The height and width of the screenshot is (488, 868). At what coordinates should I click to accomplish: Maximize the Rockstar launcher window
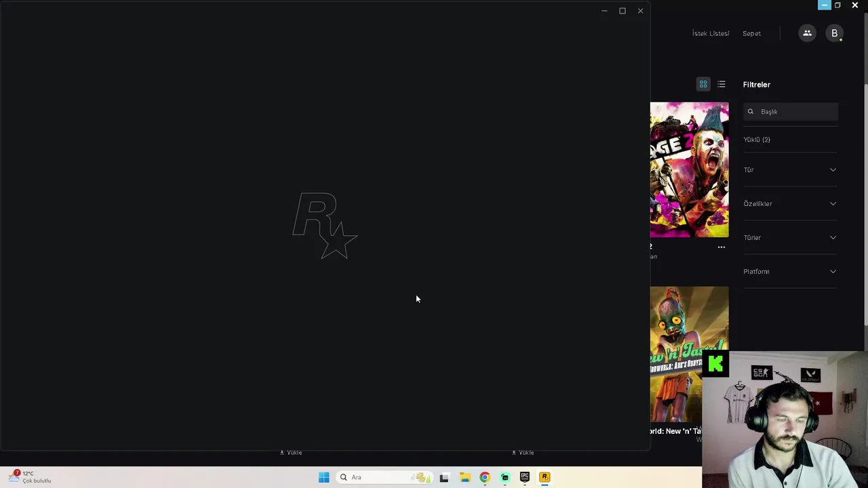(622, 11)
